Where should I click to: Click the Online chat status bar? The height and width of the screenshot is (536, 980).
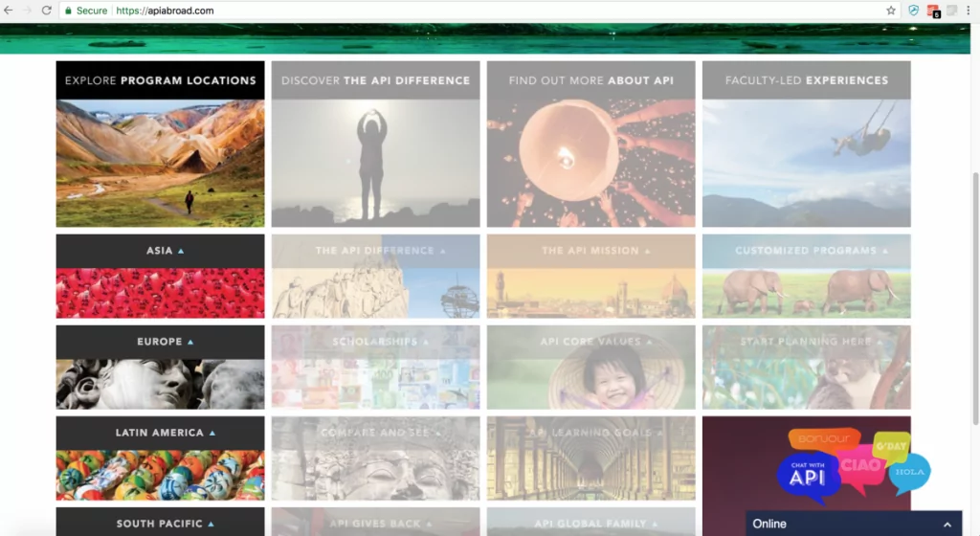853,524
